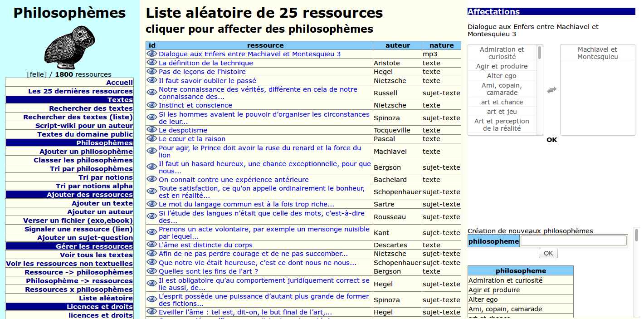Click the eye icon beside Pas de leçons de l'histoire
This screenshot has height=319, width=644.
point(151,72)
